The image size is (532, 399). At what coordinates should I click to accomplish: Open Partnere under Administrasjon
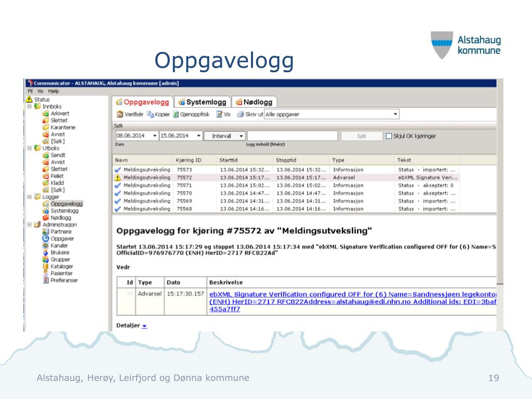pyautogui.click(x=57, y=231)
